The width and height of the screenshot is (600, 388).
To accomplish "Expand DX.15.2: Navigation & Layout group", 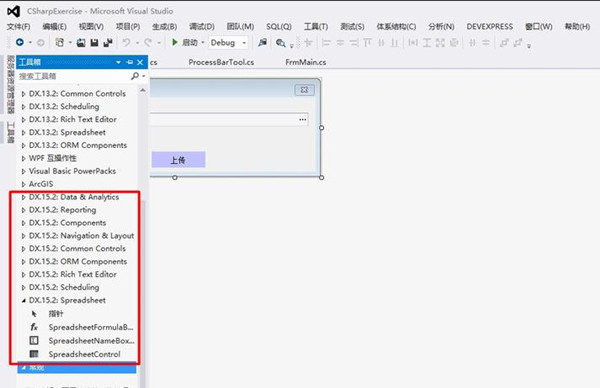I will point(23,236).
